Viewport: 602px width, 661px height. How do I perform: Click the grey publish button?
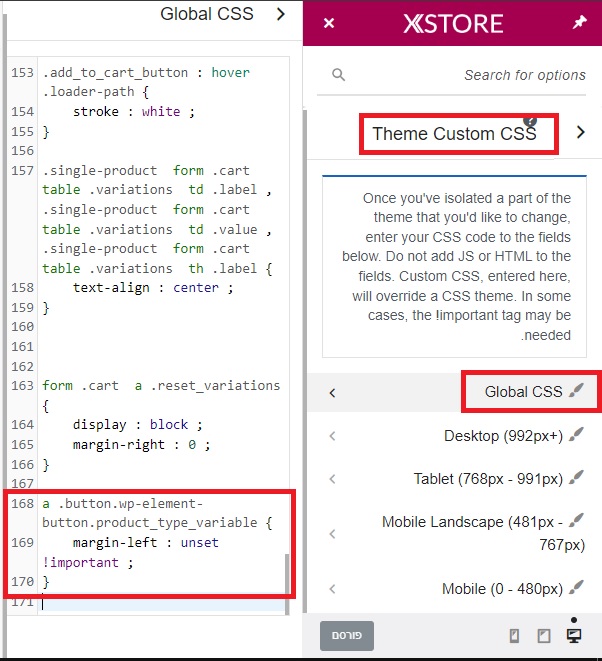(x=347, y=635)
